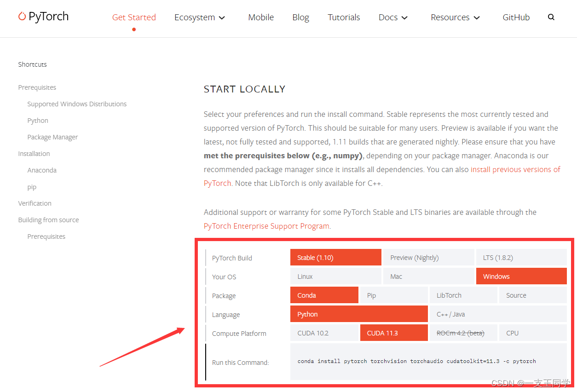Open PyTorch Enterprise Support Program link

point(266,226)
